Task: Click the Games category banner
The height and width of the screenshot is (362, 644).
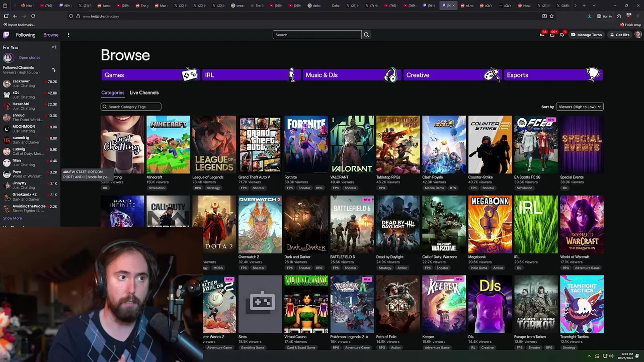Action: (150, 75)
